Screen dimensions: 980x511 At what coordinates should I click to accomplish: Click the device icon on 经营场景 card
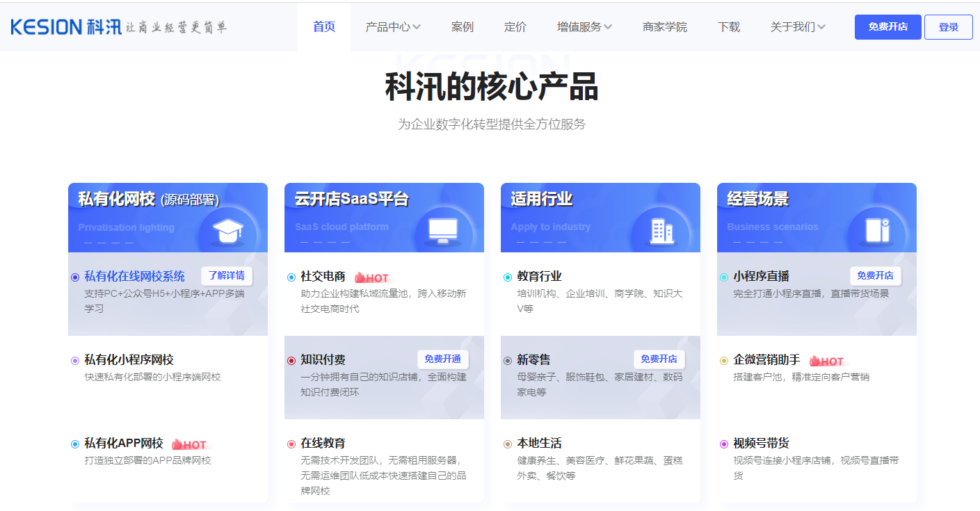point(877,230)
